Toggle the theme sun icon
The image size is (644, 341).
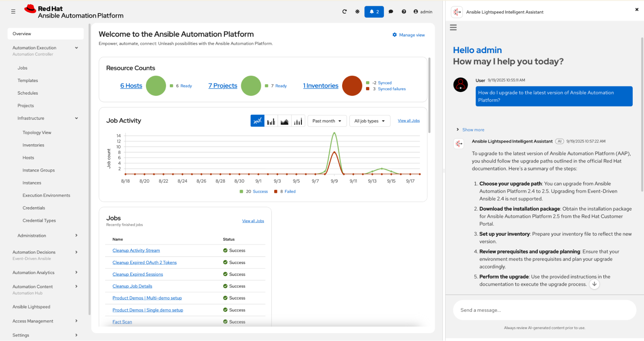click(x=357, y=12)
